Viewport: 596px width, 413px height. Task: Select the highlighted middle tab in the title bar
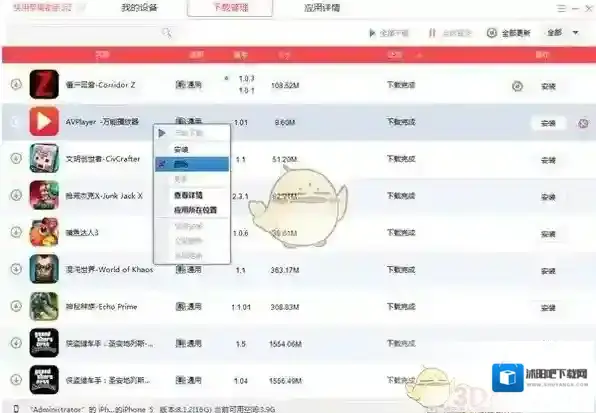[x=230, y=8]
